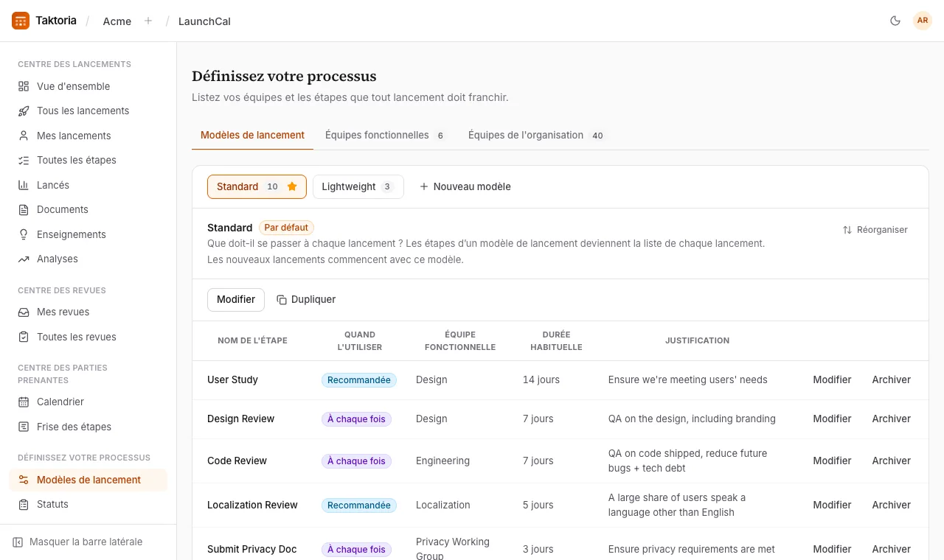944x560 pixels.
Task: Click Réorganiser button
Action: pos(875,230)
